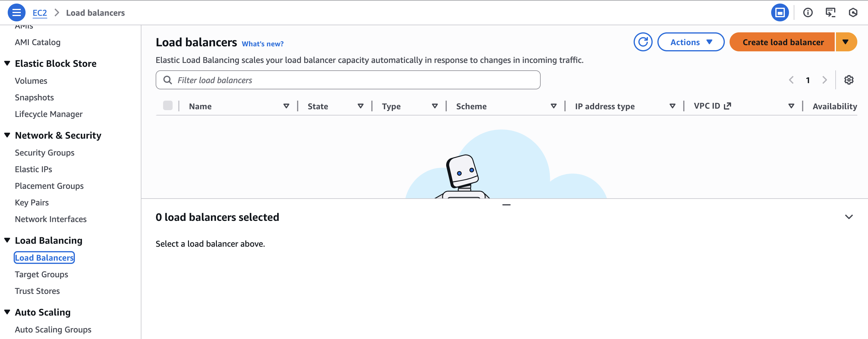Screen dimensions: 868x339
Task: Click the Create load balancer button
Action: click(782, 42)
